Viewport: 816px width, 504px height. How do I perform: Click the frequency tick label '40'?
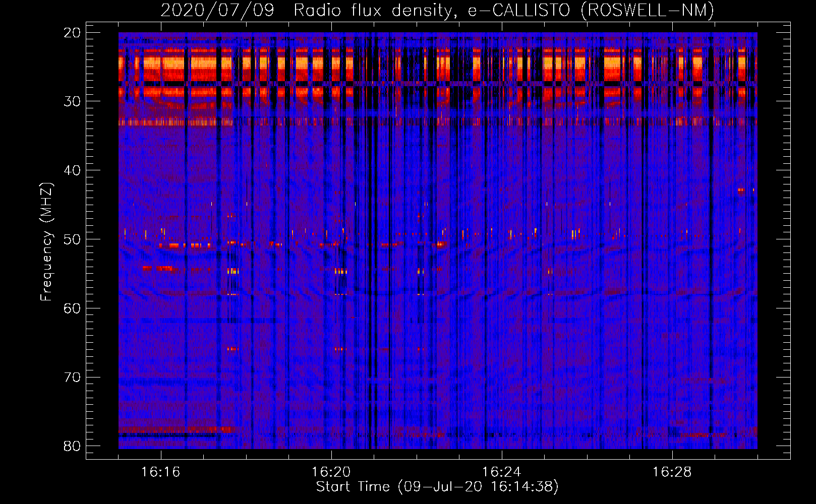tap(72, 170)
